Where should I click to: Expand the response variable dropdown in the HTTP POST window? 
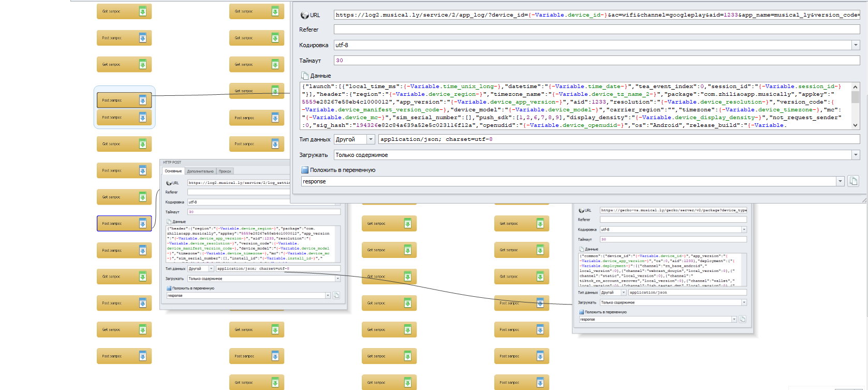(x=328, y=295)
